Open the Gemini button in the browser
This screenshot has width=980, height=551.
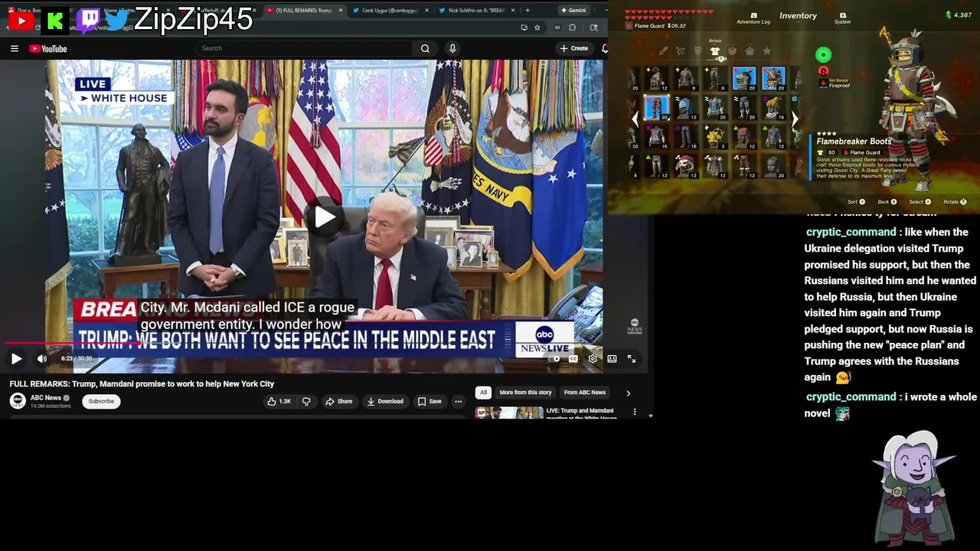[x=573, y=11]
